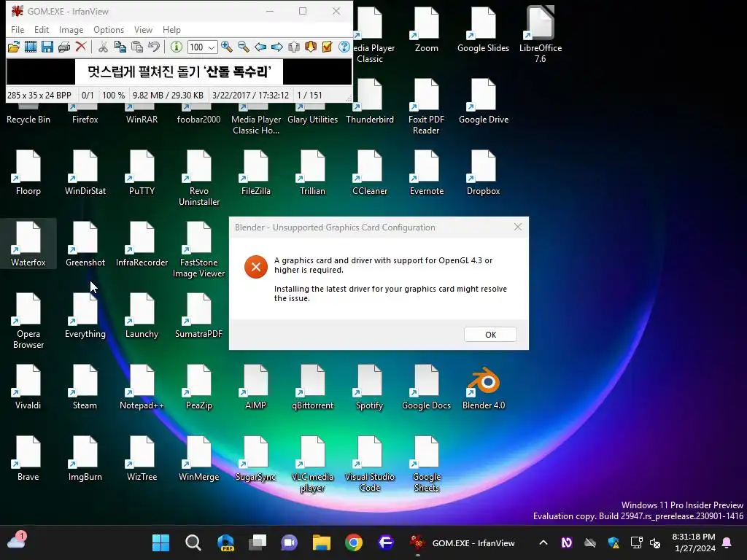Open the Edit menu in IrfanView
Screen dimensions: 747x560
tap(42, 29)
